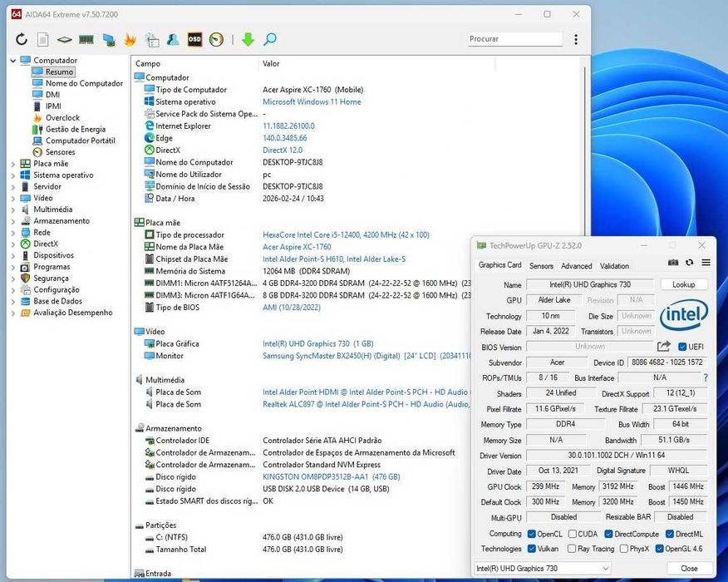Open the report page icon in toolbar

[x=42, y=39]
